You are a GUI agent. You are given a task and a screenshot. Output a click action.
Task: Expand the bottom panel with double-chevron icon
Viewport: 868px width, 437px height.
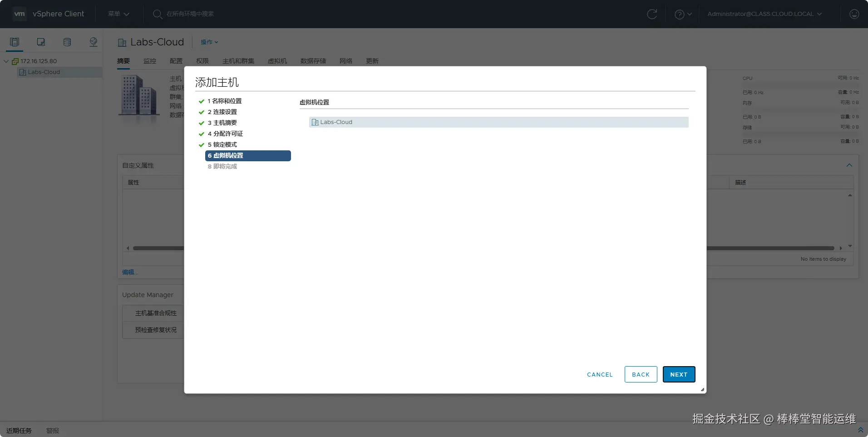[860, 430]
